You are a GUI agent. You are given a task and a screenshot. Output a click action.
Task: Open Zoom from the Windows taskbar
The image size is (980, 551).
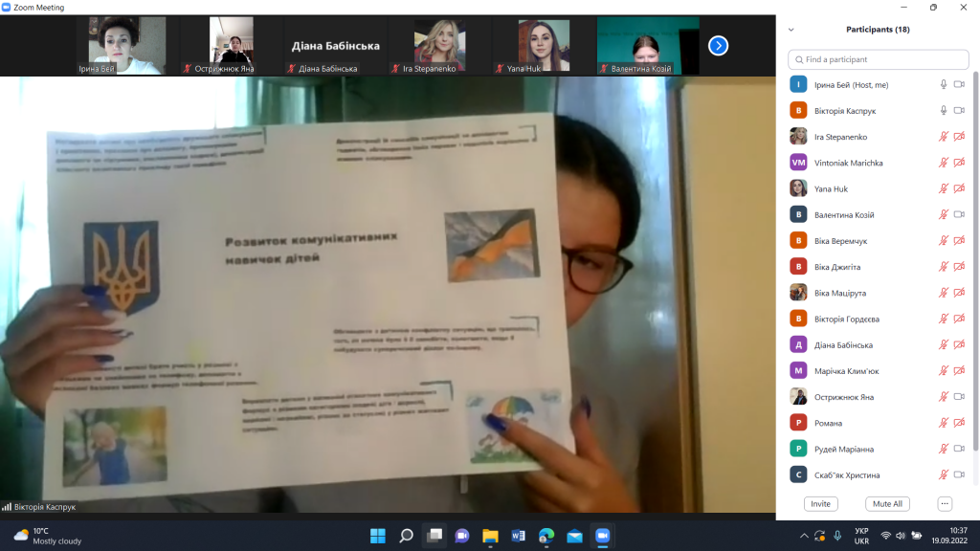603,535
